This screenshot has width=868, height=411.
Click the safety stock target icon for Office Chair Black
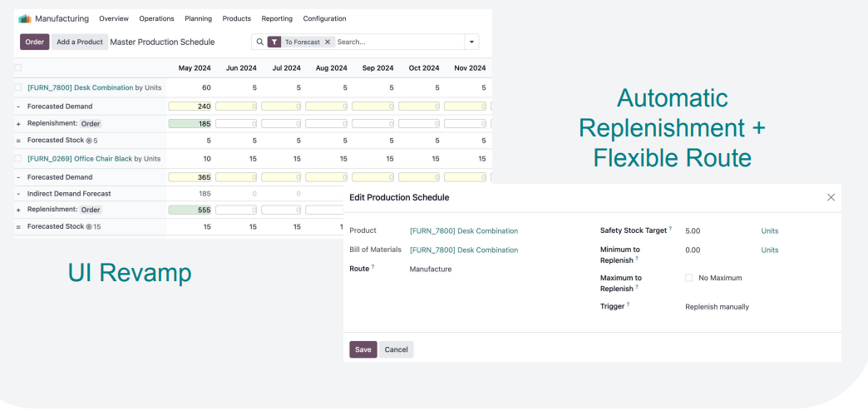89,226
